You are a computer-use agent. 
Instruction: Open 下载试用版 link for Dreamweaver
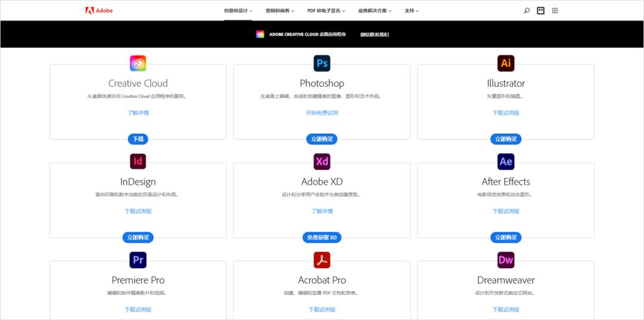pos(506,309)
